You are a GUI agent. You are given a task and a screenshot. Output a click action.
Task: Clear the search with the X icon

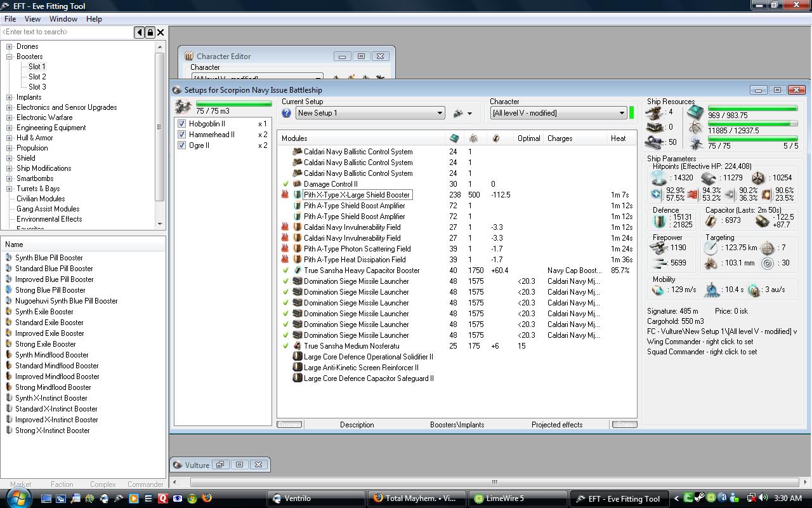tap(160, 32)
